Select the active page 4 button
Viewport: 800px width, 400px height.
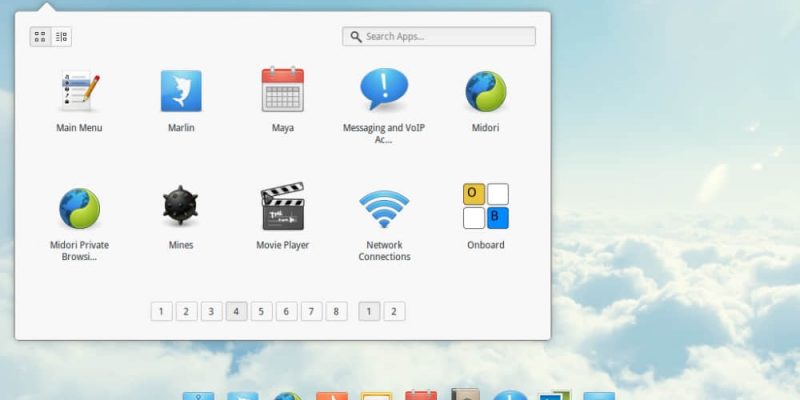(x=236, y=311)
